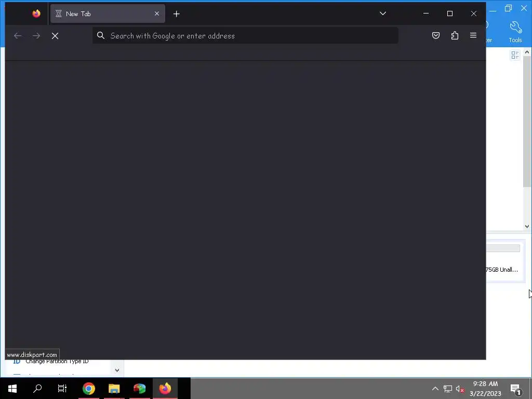Show hidden system tray icons
Image resolution: width=532 pixels, height=399 pixels.
435,389
